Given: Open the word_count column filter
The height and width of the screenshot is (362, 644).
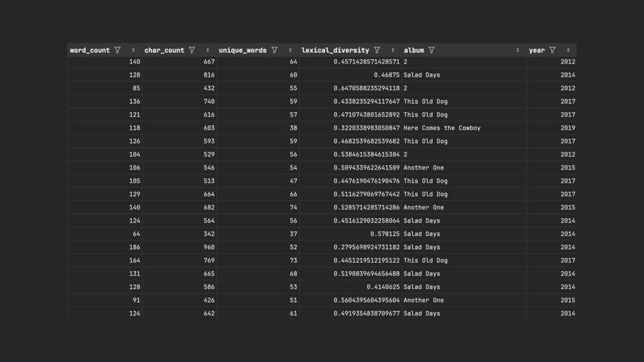Looking at the screenshot, I should click(x=117, y=50).
